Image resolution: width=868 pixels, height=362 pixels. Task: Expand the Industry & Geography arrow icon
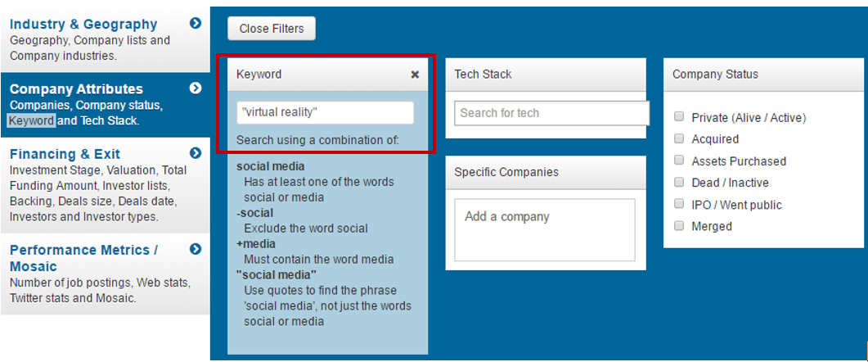pyautogui.click(x=196, y=24)
